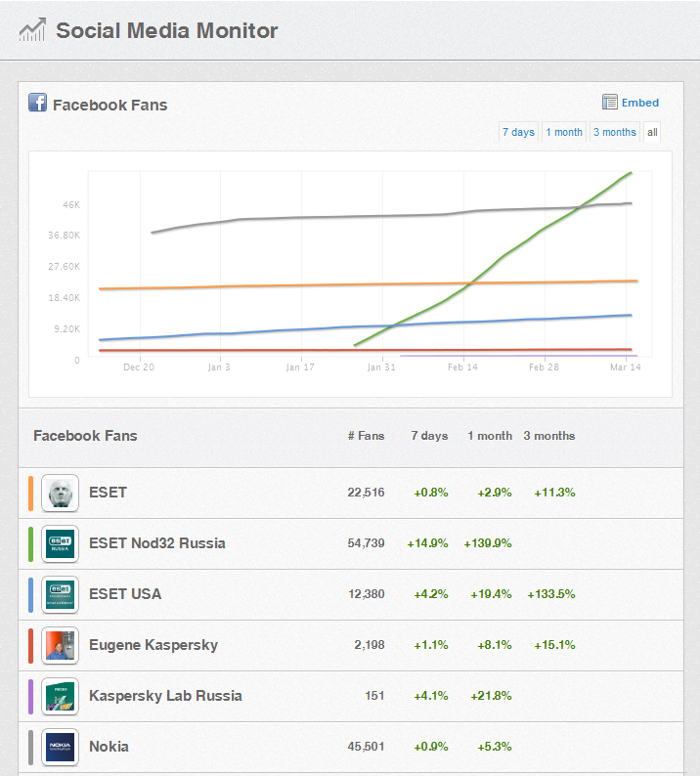Screen dimensions: 700x776
Task: Select the 'all' time range tab
Action: 652,132
